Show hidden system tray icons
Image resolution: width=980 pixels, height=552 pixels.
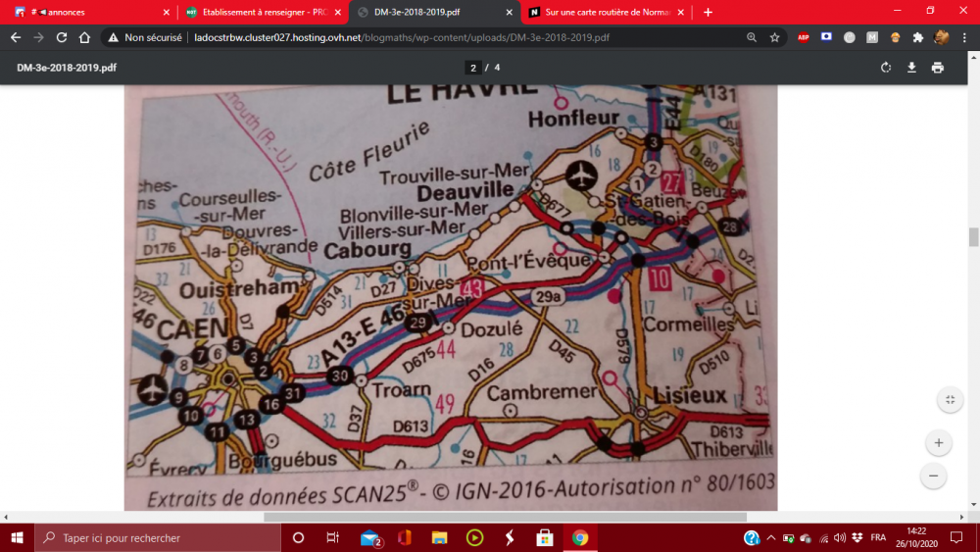tap(770, 537)
